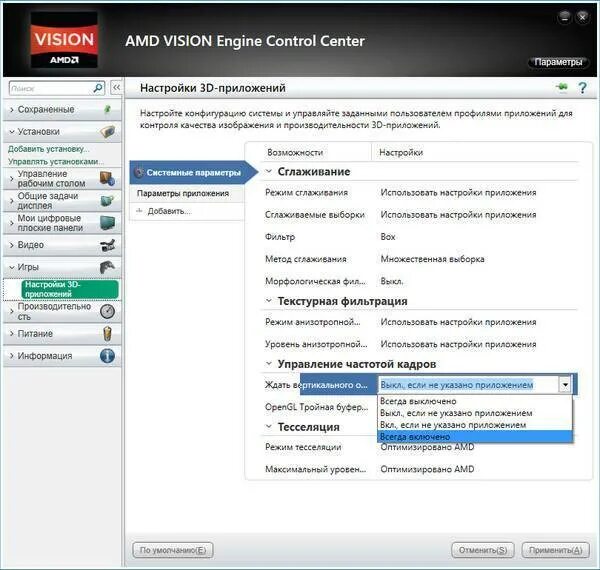Click the AMD VISION logo
The width and height of the screenshot is (600, 570).
tap(64, 40)
